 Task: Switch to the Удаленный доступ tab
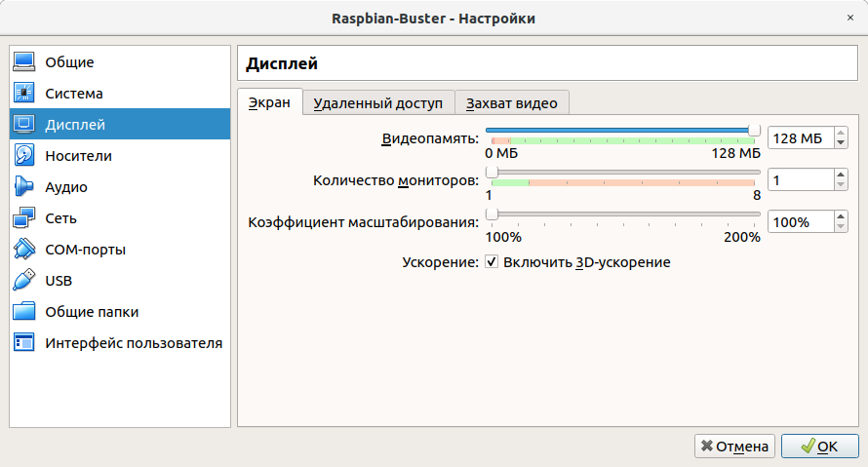(x=378, y=103)
